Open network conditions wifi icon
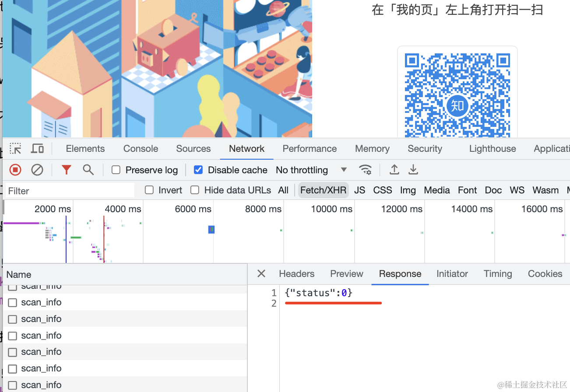The width and height of the screenshot is (570, 392). [365, 170]
